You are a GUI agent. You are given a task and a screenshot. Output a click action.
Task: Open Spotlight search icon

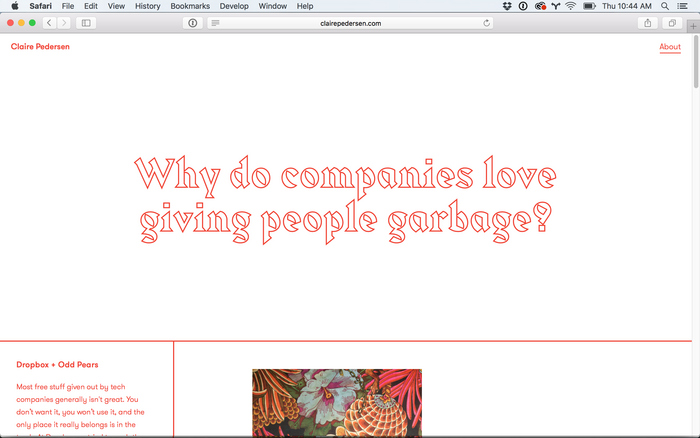pos(665,6)
